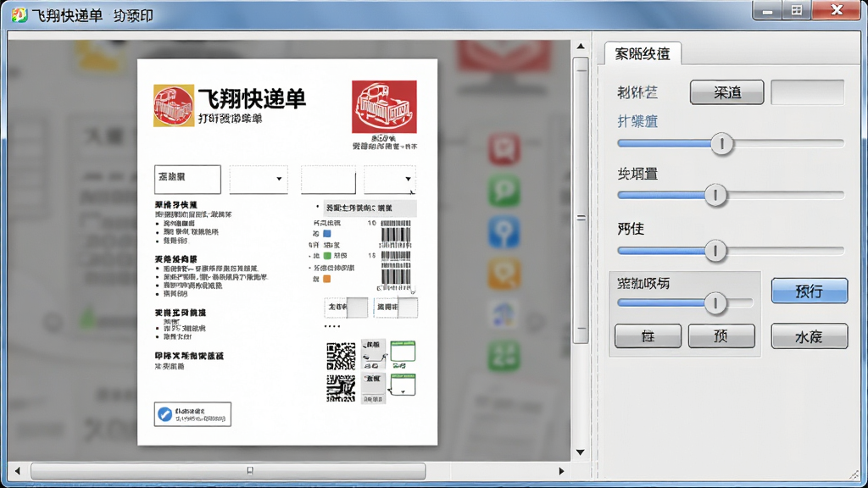
Task: Click the barcode next to the number 10
Action: pos(396,234)
